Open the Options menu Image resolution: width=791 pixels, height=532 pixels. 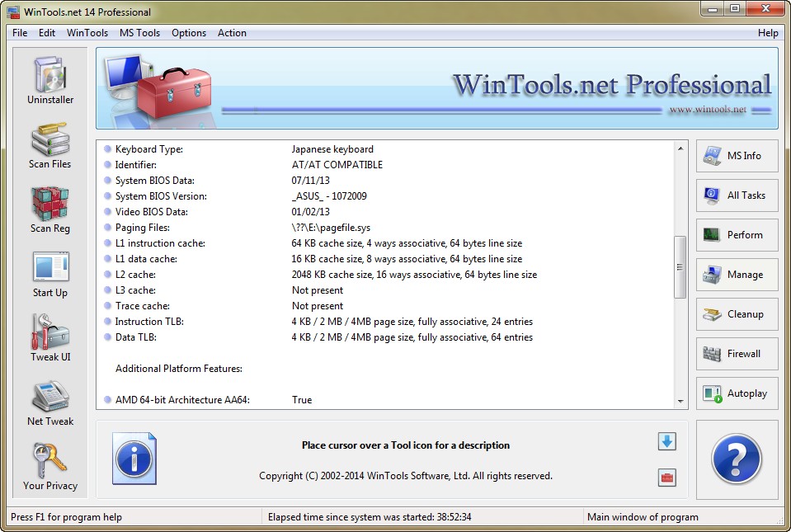coord(189,33)
